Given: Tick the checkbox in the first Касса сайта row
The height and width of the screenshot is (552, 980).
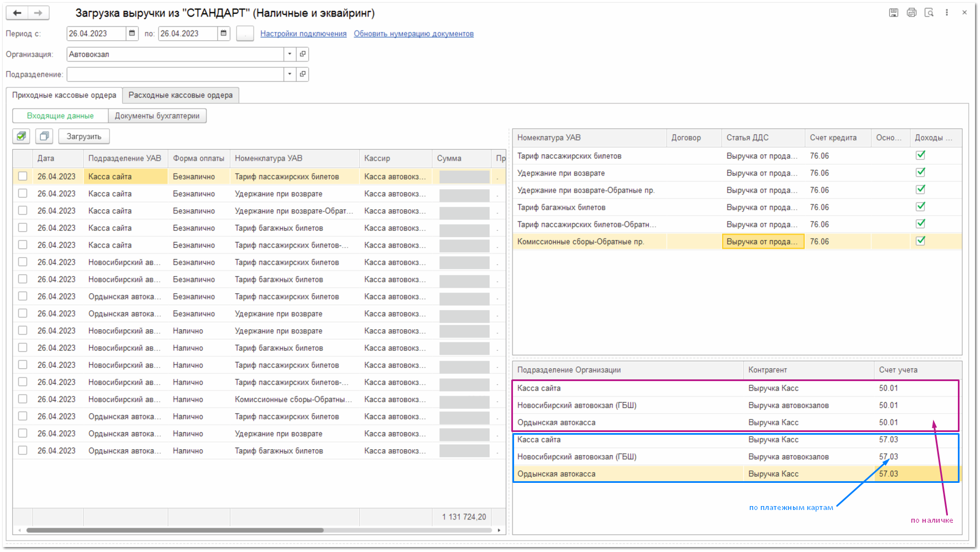Looking at the screenshot, I should tap(23, 176).
